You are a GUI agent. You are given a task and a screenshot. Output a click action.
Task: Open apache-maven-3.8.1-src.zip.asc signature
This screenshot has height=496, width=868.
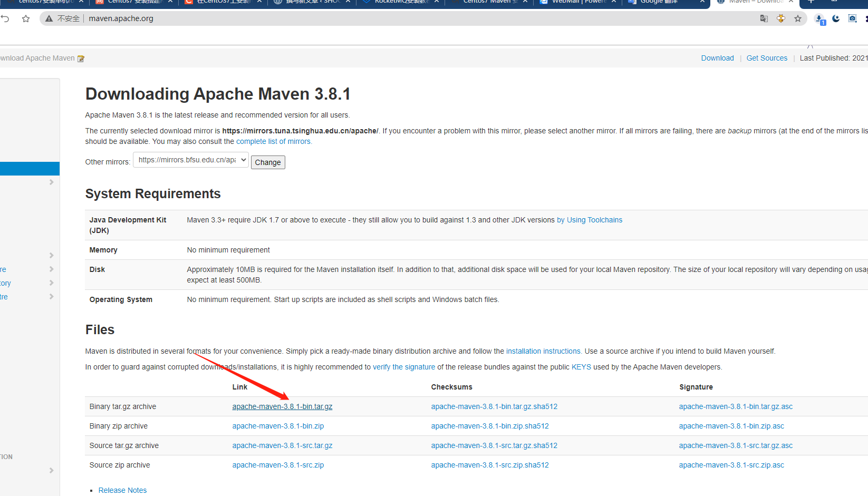coord(731,465)
